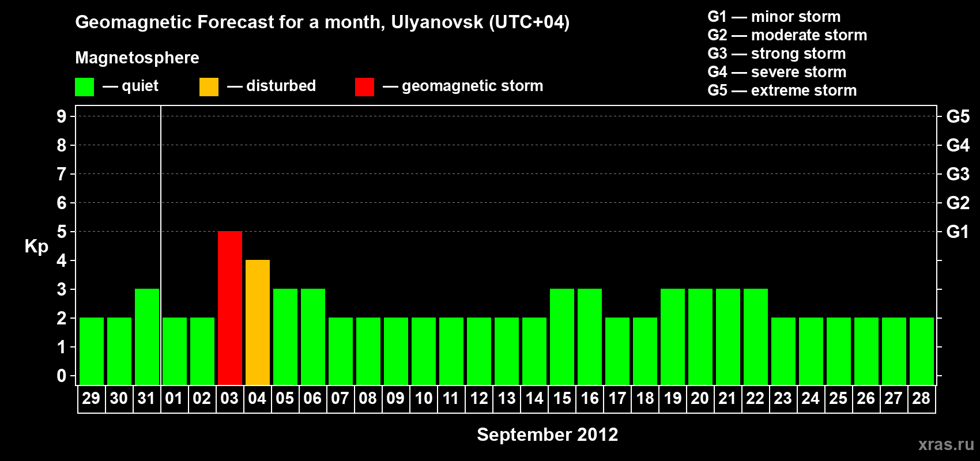Click the 'geomagnetic storm' legend label
Image resolution: width=980 pixels, height=461 pixels.
pos(472,86)
